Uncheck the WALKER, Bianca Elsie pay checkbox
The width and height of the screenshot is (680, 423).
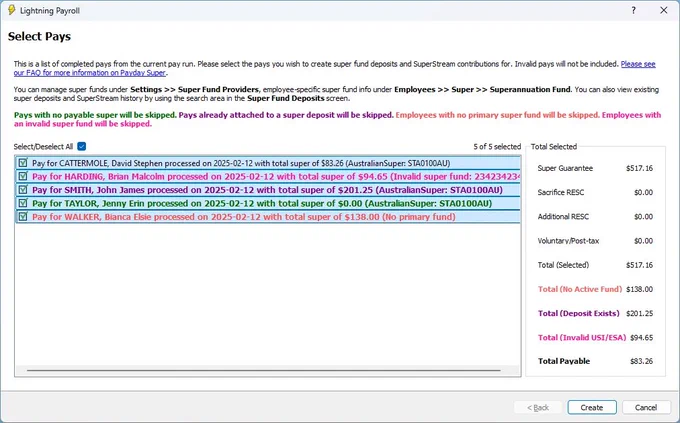pos(23,216)
